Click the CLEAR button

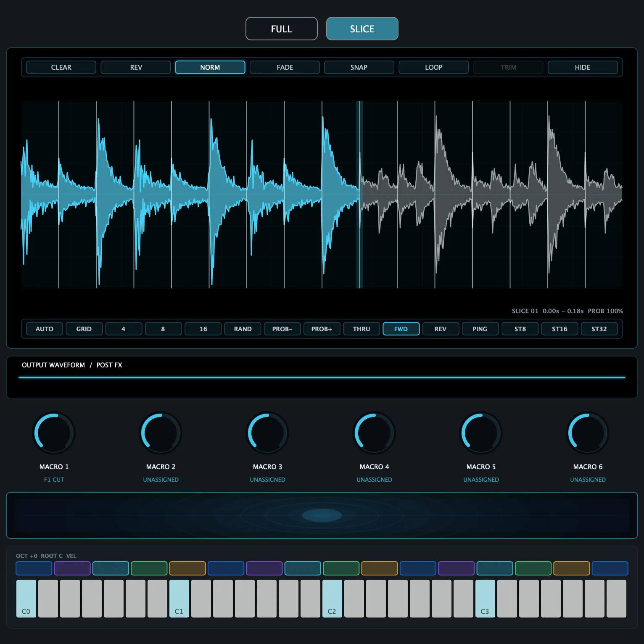click(61, 67)
